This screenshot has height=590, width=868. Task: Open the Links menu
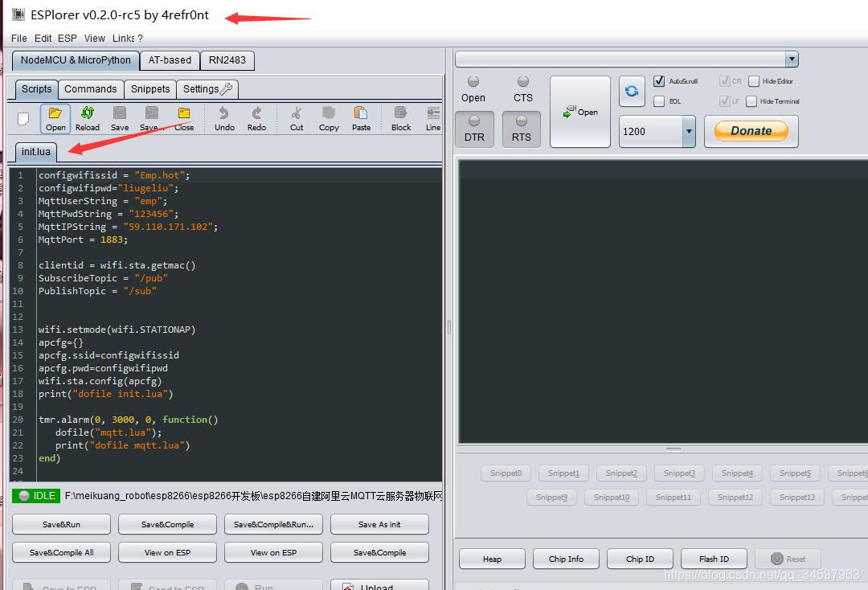pyautogui.click(x=124, y=39)
